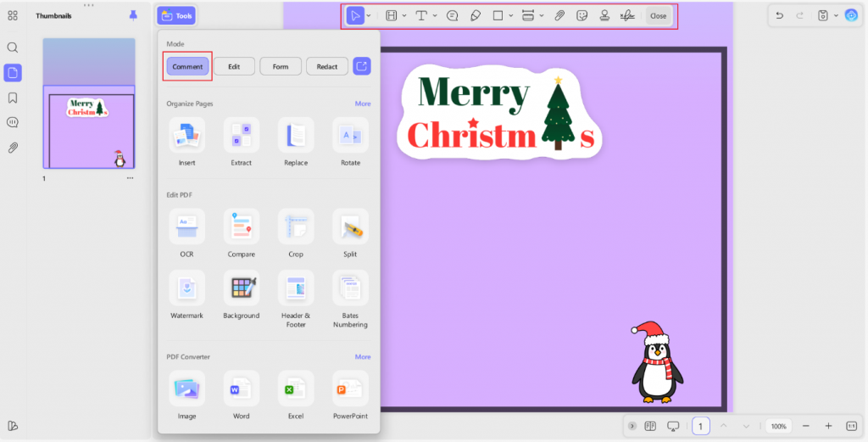Convert PDF to Excel

[x=296, y=395]
